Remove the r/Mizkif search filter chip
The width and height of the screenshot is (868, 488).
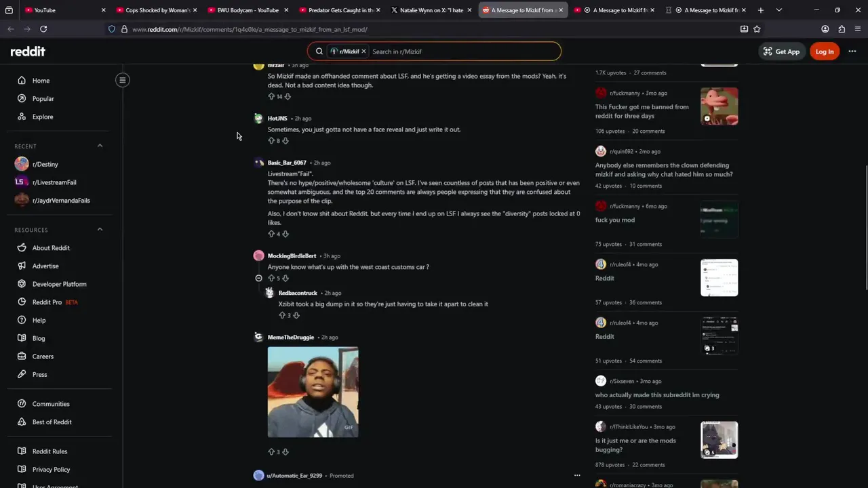pyautogui.click(x=363, y=52)
